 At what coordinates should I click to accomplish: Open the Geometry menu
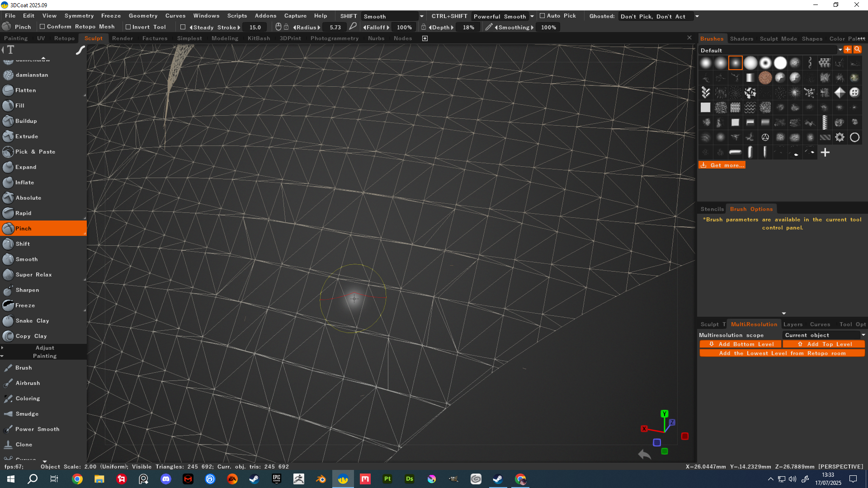click(143, 16)
